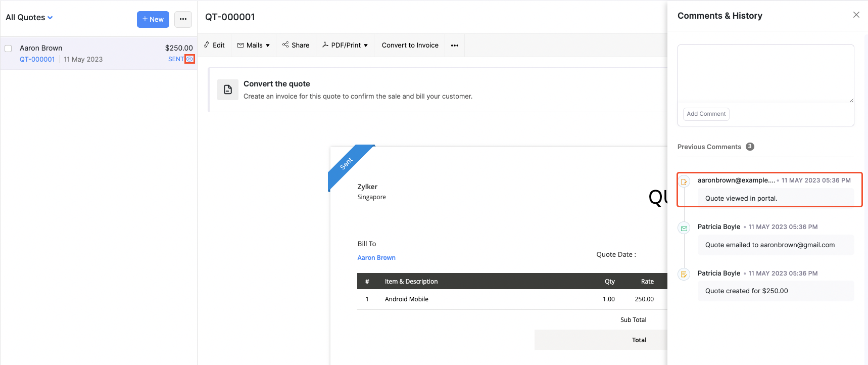
Task: Open the ellipsis menu next to New button
Action: (x=183, y=19)
